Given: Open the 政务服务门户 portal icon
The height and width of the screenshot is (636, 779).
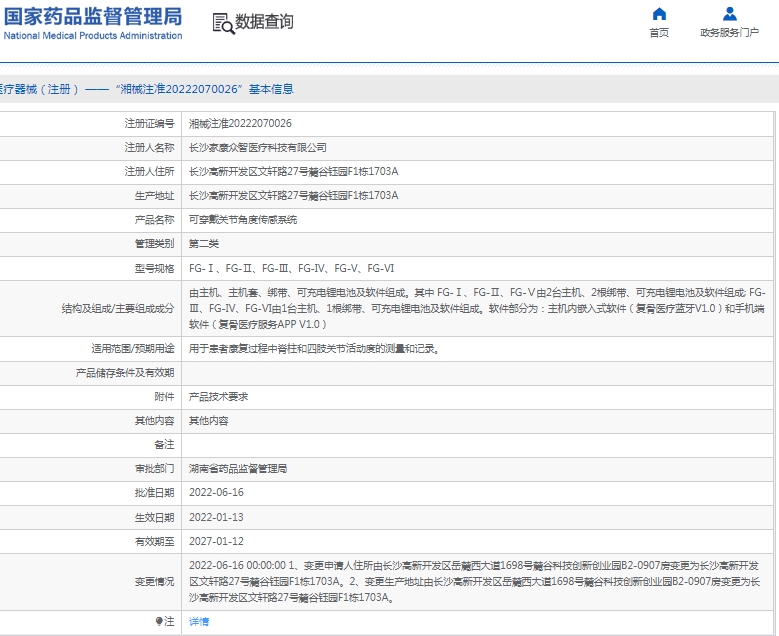Looking at the screenshot, I should (729, 13).
